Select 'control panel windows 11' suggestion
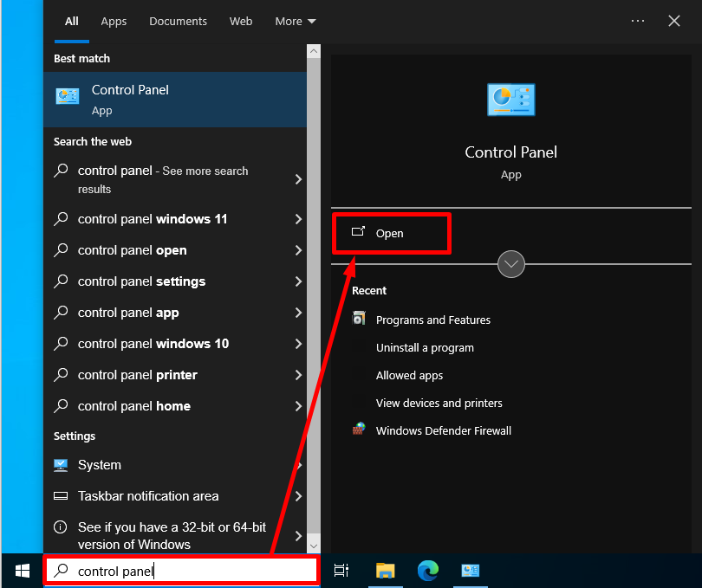This screenshot has width=702, height=588. 175,219
